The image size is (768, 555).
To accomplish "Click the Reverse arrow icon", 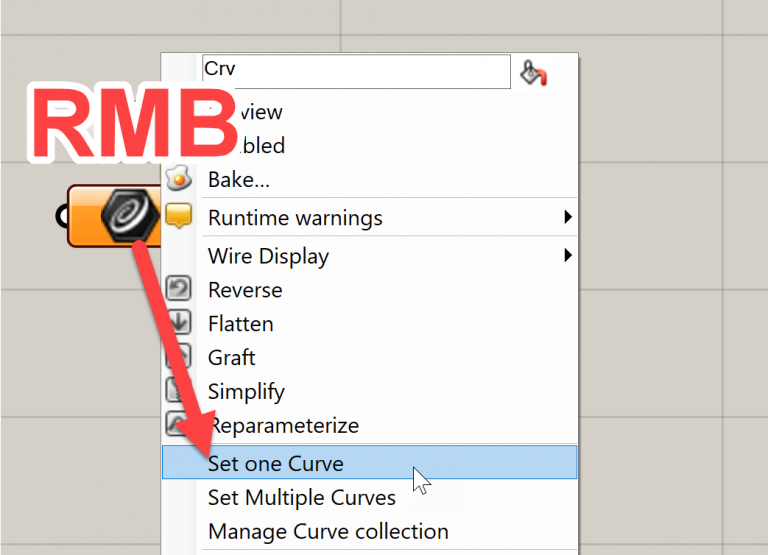I will coord(178,290).
